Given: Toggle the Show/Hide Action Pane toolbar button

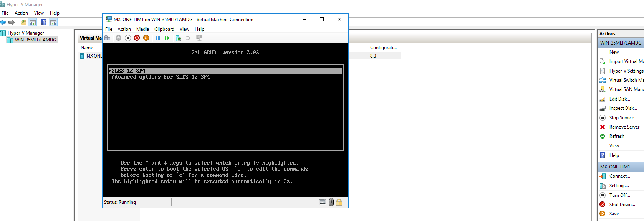Looking at the screenshot, I should pyautogui.click(x=53, y=23).
